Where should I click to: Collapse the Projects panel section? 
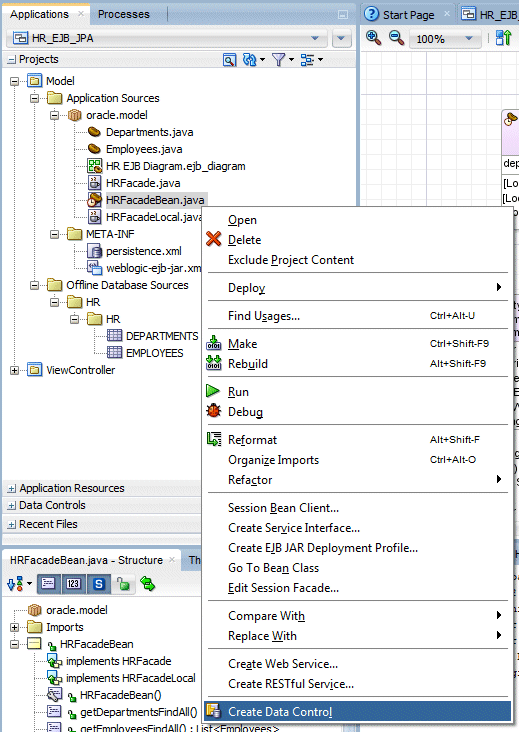coord(11,60)
